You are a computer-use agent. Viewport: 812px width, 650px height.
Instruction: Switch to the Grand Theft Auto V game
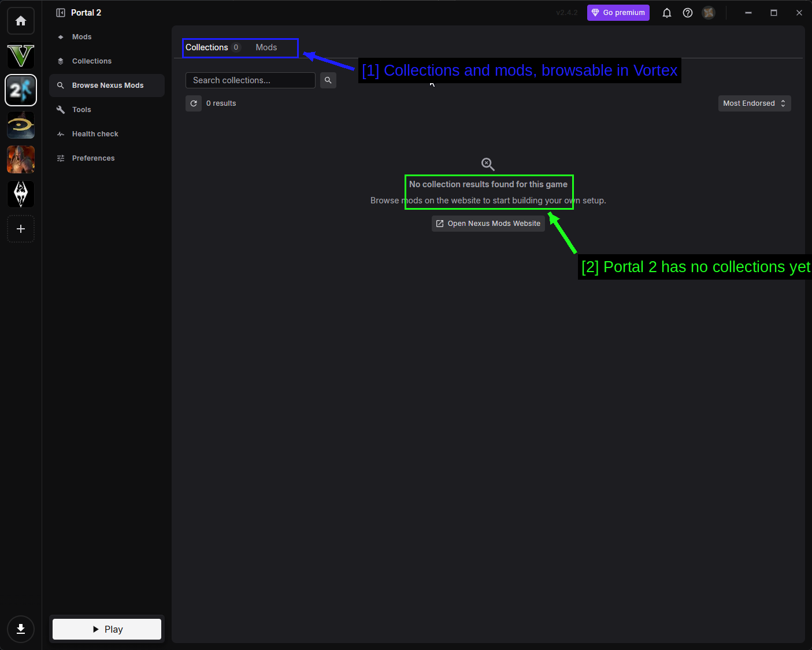point(21,56)
